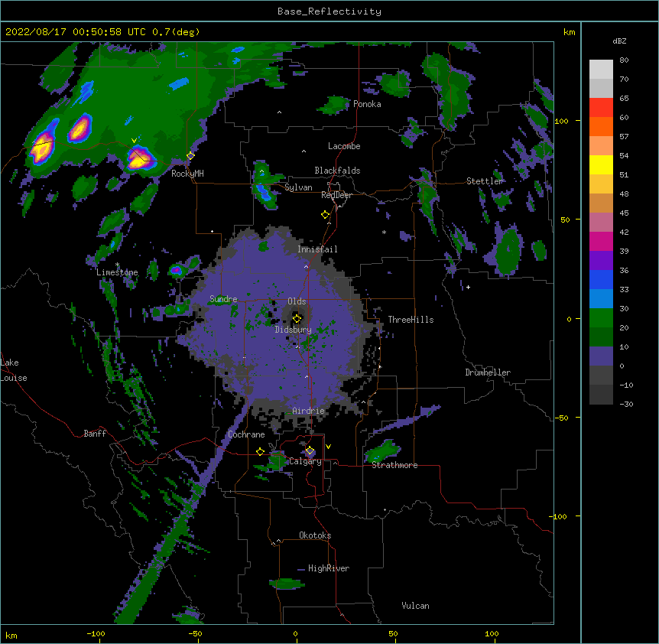Pick the dusty pink 42–45 dBZ swatch
The width and height of the screenshot is (659, 644).
601,223
